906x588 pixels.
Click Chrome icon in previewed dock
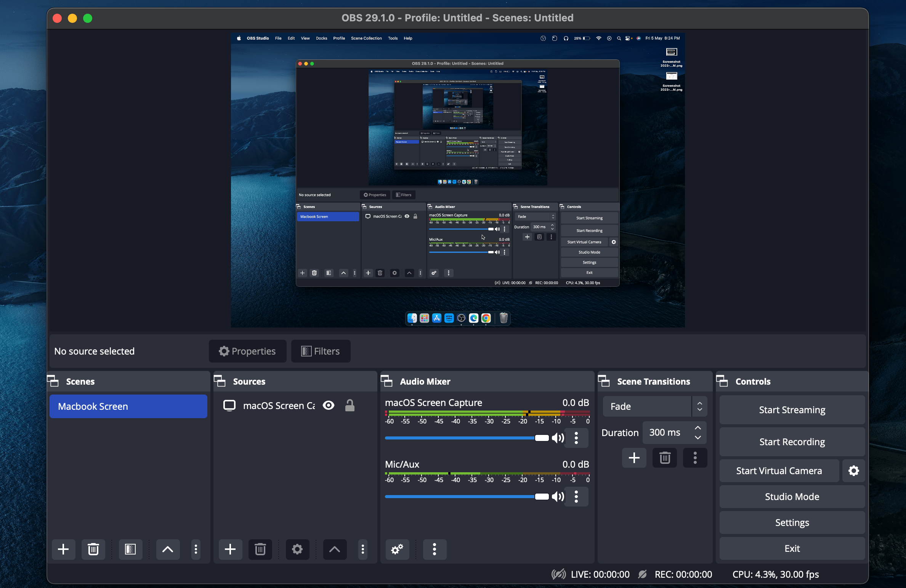click(486, 318)
